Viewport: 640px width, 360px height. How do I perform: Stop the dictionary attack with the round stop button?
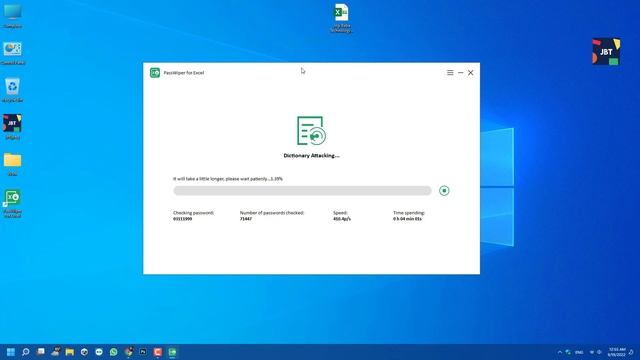(444, 191)
